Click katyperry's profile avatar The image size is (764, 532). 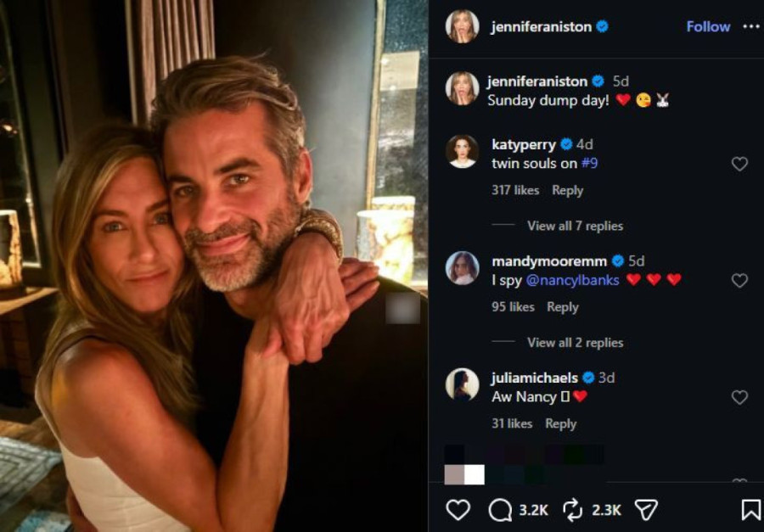tap(462, 151)
